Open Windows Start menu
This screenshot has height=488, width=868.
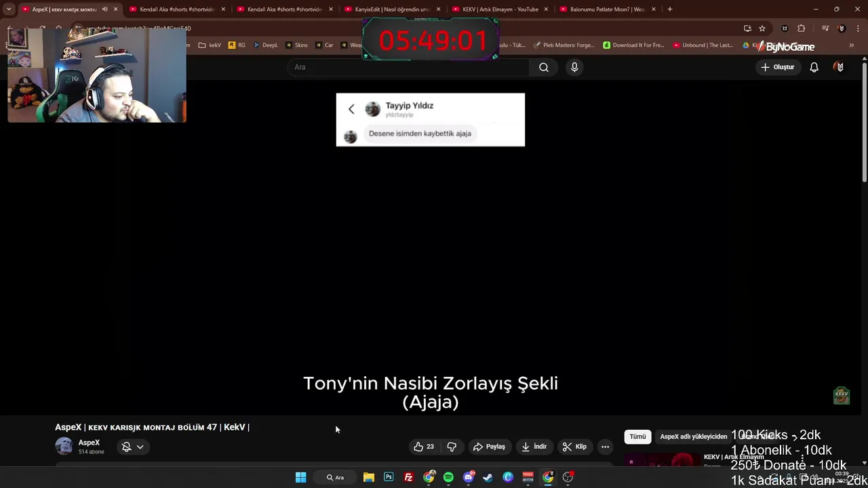pos(300,477)
